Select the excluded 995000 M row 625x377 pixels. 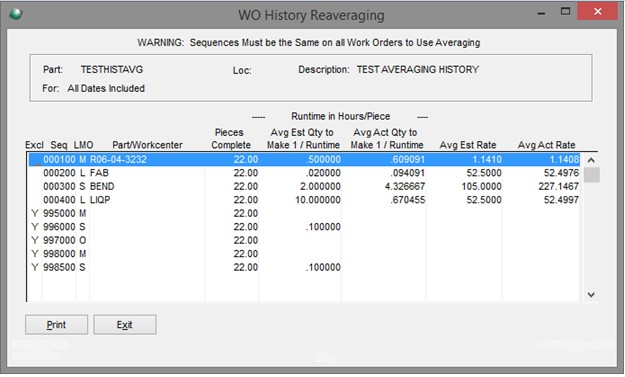(304, 213)
